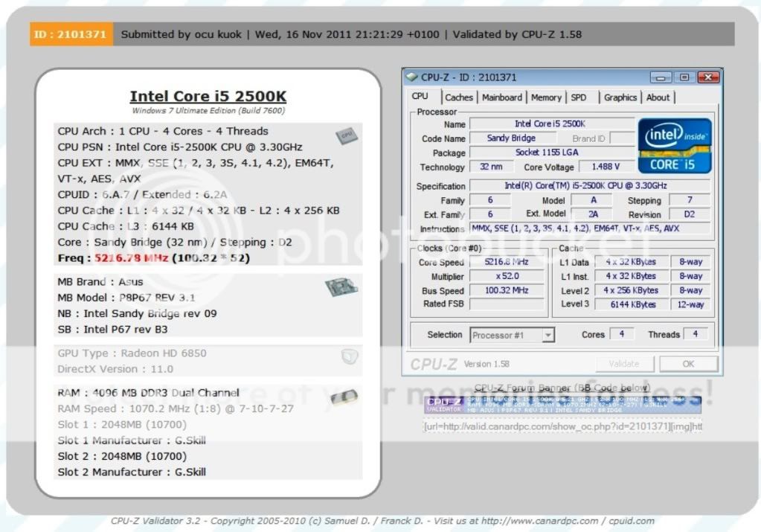Click the Level 2 value 4 x 256 KBytes

(x=632, y=290)
